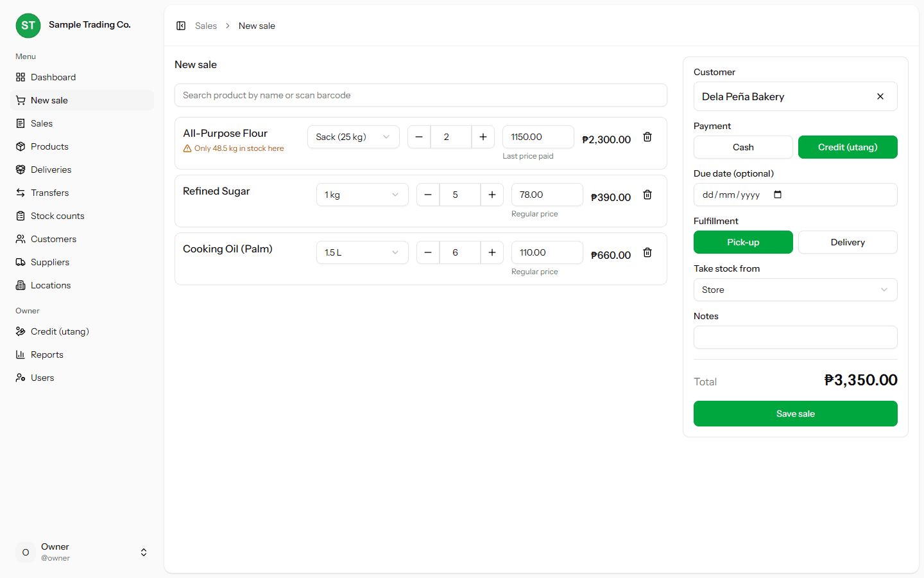This screenshot has width=924, height=578.
Task: Open Users in the sidebar
Action: (x=82, y=378)
